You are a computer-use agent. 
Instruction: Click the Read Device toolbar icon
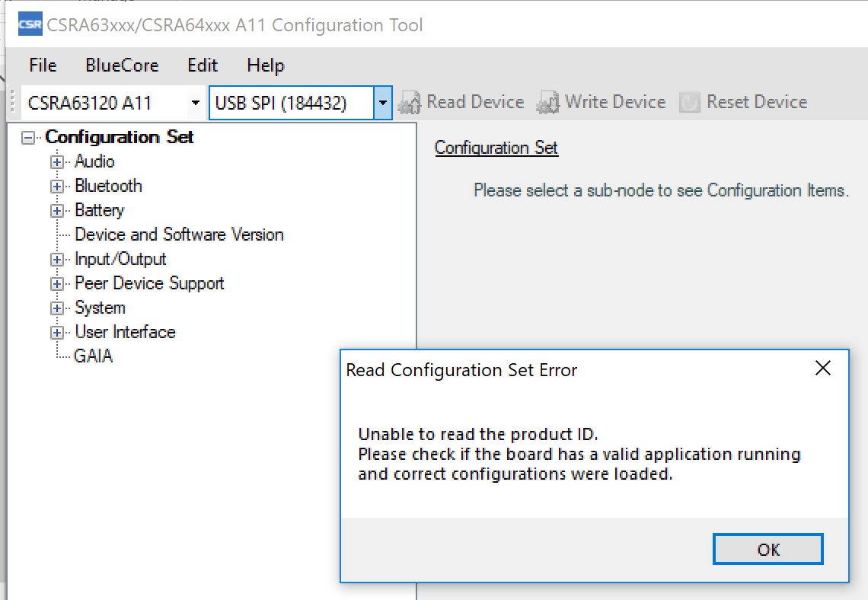coord(410,102)
